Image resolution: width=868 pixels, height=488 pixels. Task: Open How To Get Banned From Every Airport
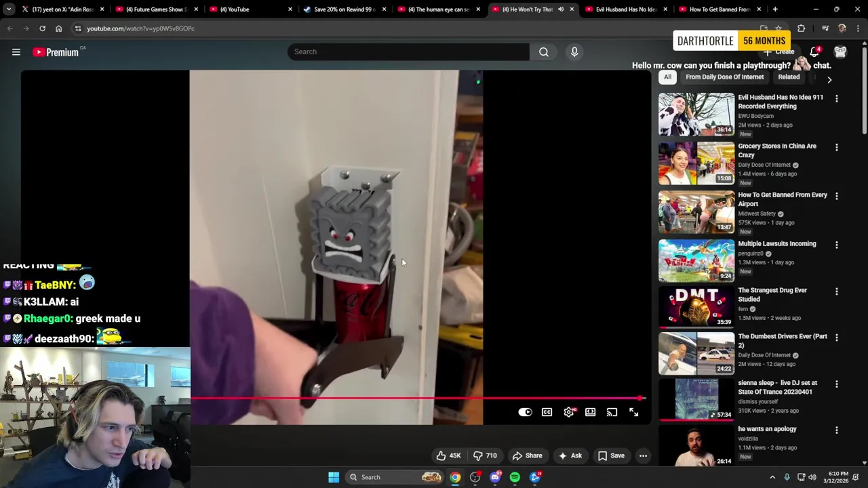click(783, 199)
